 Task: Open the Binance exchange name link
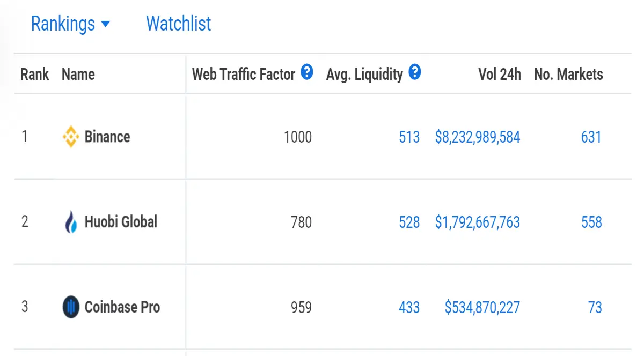[107, 137]
